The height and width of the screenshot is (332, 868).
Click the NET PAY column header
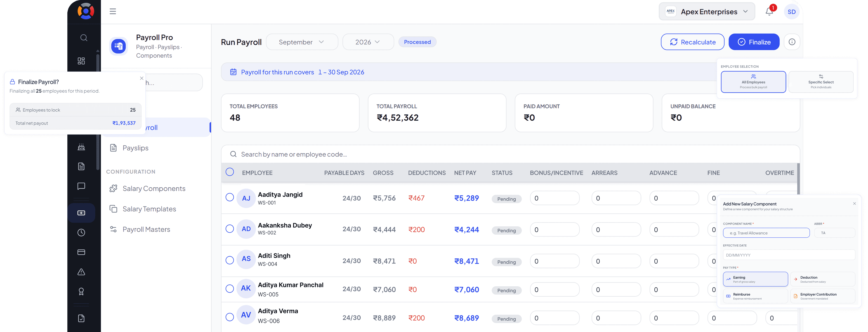click(x=465, y=173)
